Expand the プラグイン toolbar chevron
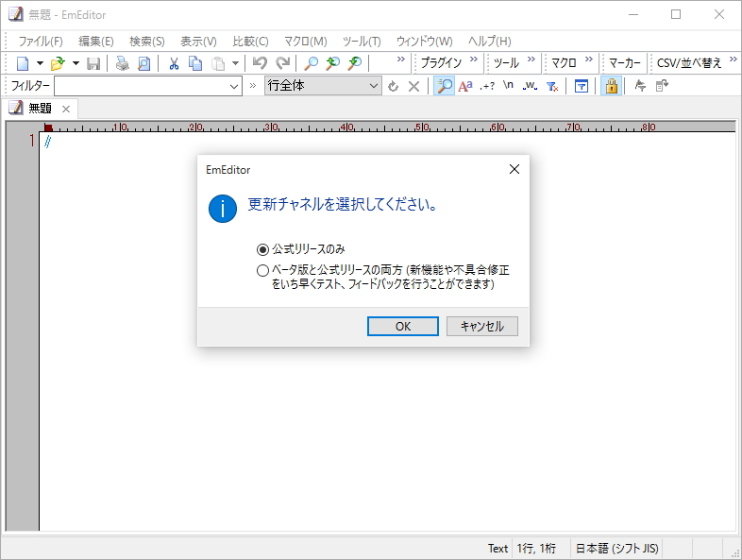 coord(474,59)
